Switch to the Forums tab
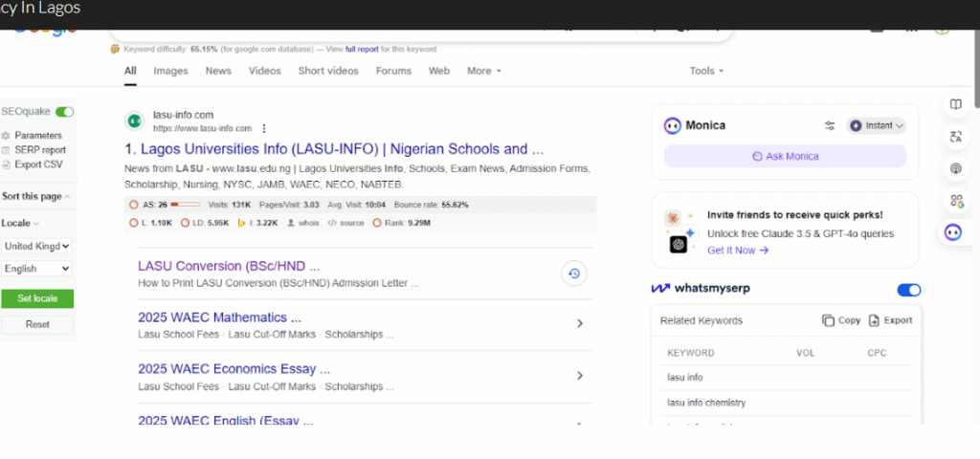 tap(393, 71)
